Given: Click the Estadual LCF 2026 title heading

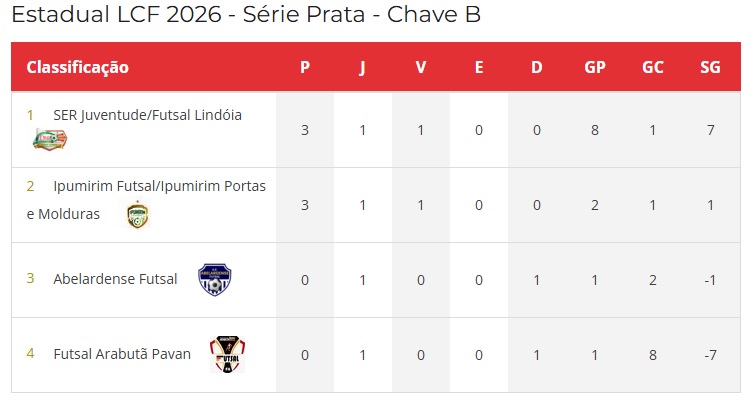Looking at the screenshot, I should tap(246, 15).
